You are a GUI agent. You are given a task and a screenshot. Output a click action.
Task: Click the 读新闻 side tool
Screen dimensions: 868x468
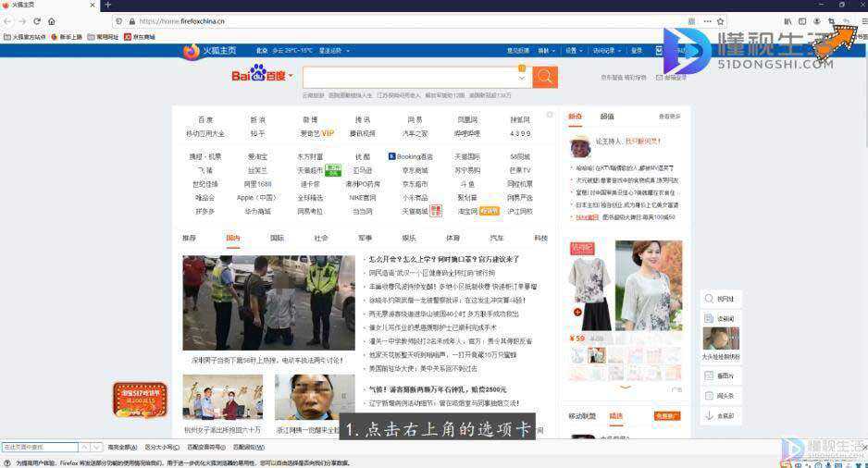(720, 319)
